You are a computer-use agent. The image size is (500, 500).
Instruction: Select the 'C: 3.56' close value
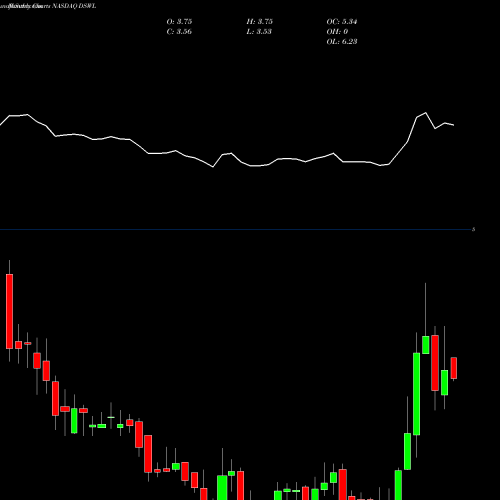[179, 32]
